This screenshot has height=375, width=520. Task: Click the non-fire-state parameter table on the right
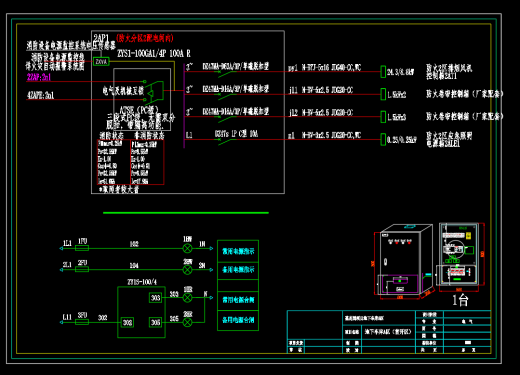pyautogui.click(x=147, y=162)
